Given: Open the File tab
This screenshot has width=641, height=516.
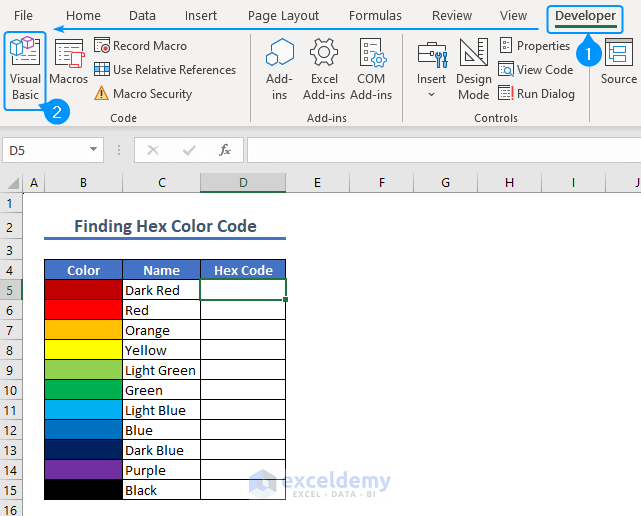Looking at the screenshot, I should pyautogui.click(x=23, y=16).
